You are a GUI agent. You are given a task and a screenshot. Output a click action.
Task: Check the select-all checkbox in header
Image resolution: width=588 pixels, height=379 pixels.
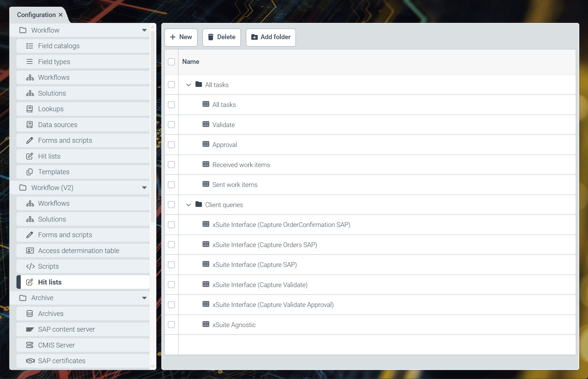[171, 62]
